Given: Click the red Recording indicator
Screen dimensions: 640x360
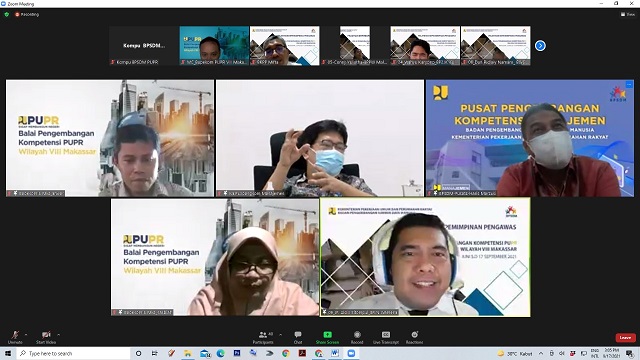Looking at the screenshot, I should (27, 14).
